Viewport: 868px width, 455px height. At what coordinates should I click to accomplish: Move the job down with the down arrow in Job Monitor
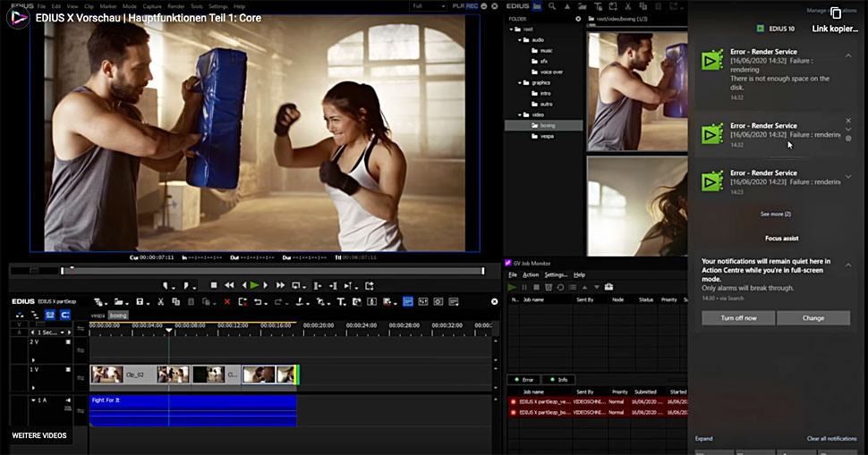coord(597,287)
